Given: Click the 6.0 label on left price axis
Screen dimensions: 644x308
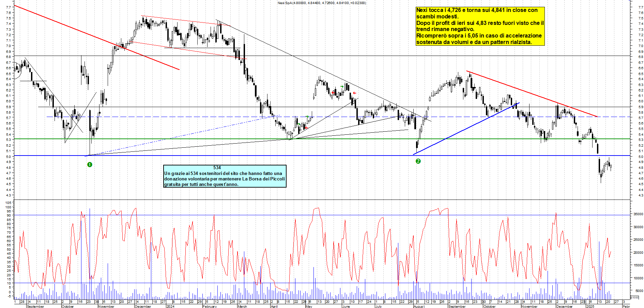Looking at the screenshot, I should click(x=8, y=101).
